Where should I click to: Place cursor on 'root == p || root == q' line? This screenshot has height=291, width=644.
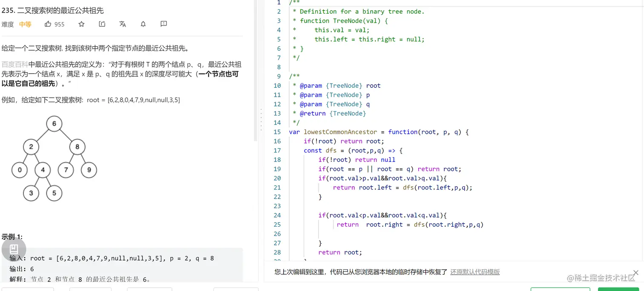point(390,169)
